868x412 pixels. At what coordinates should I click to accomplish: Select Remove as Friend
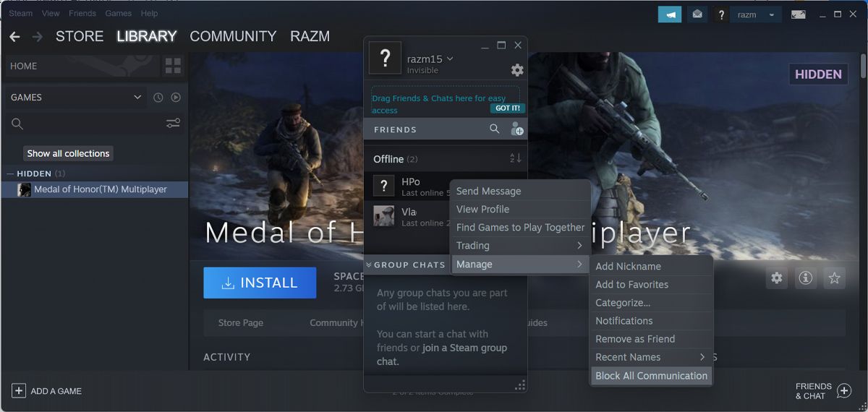(652, 339)
